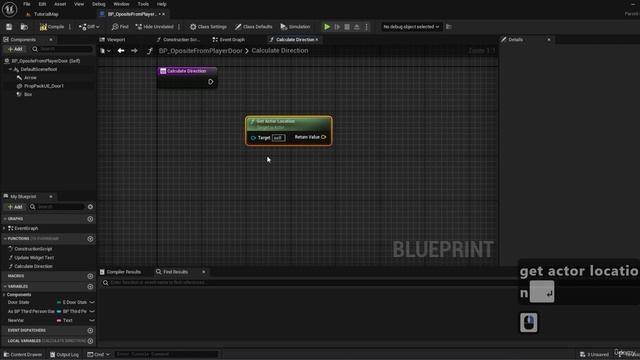Viewport: 640px width, 360px height.
Task: Open My Blueprint settings gear
Action: pyautogui.click(x=90, y=207)
